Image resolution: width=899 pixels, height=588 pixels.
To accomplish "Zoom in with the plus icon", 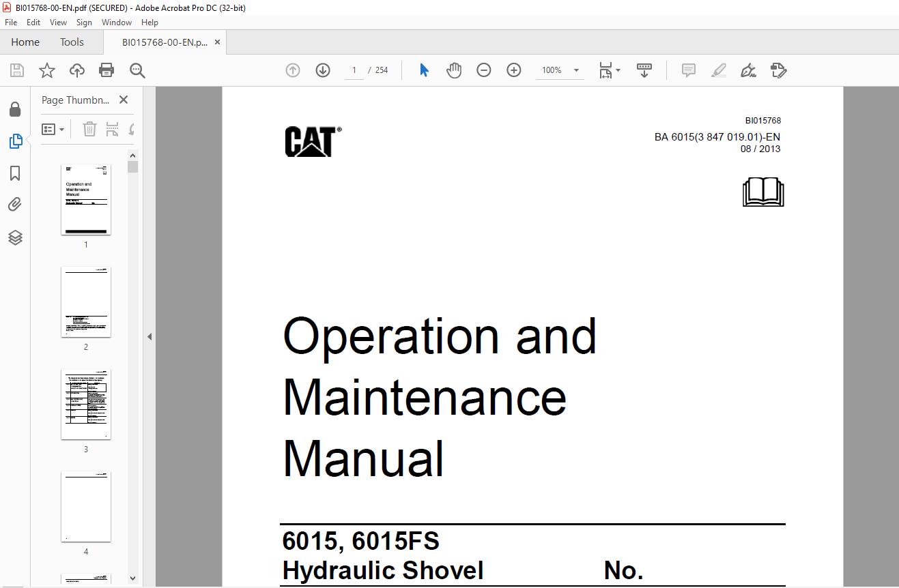I will coord(514,70).
